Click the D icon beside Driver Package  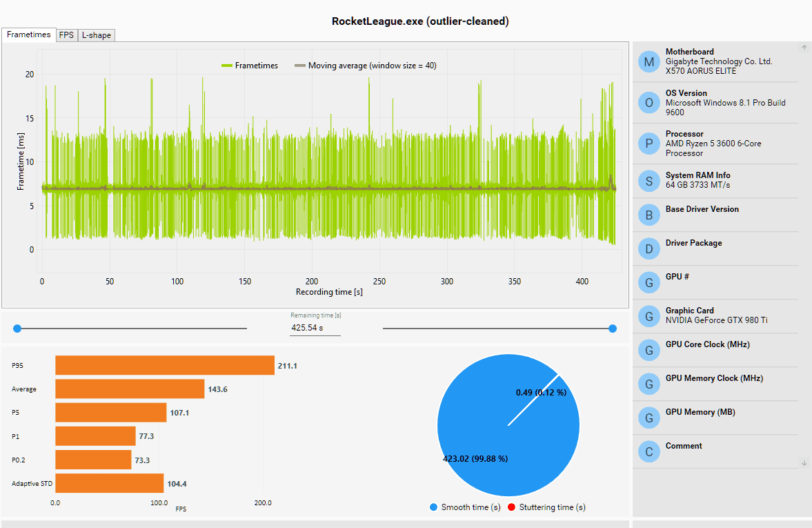pos(649,248)
